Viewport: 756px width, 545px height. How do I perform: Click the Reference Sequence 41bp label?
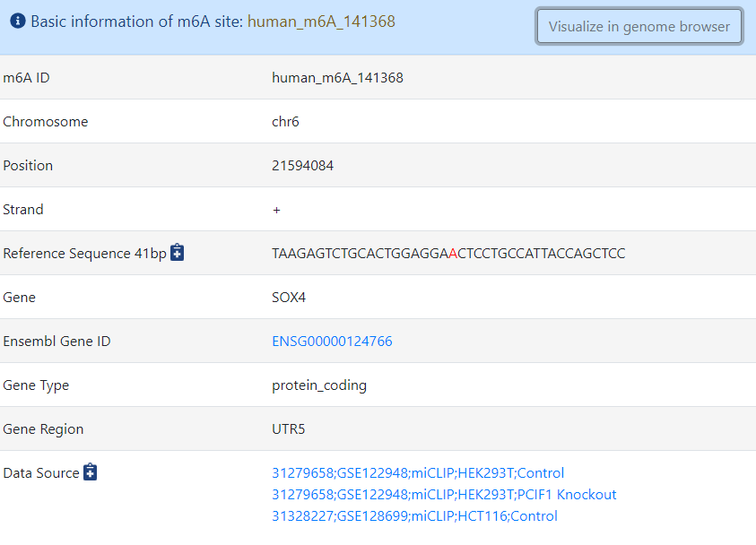84,254
